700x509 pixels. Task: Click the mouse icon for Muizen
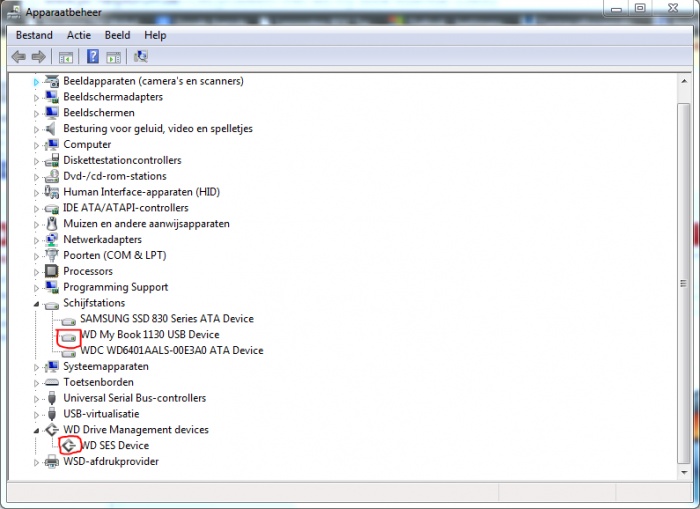click(x=52, y=224)
